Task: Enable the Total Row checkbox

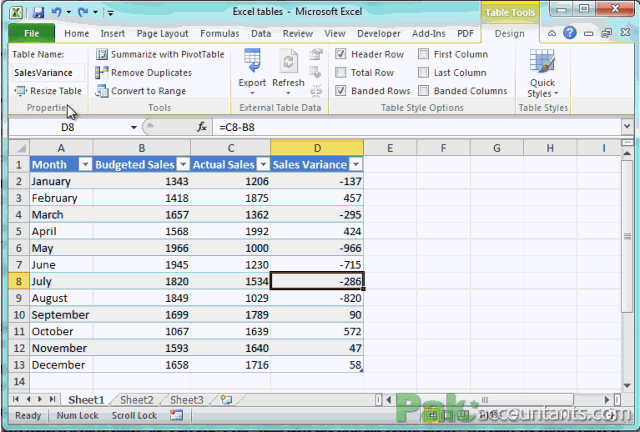Action: (340, 72)
